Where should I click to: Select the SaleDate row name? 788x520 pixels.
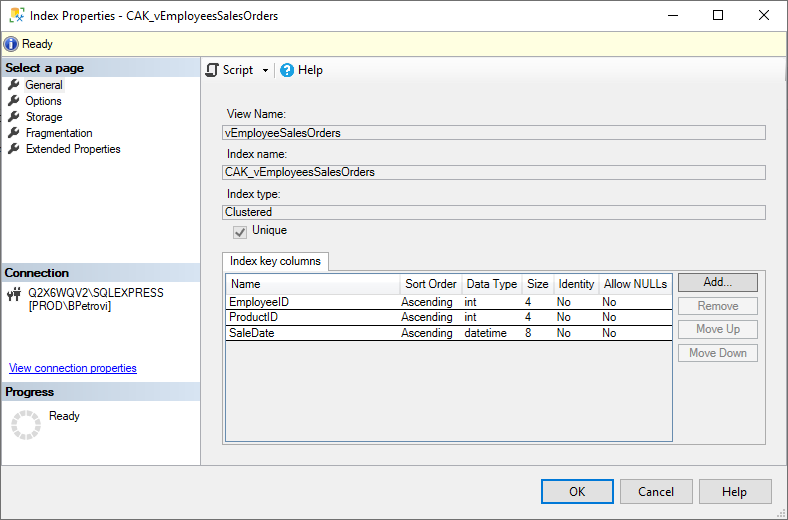tap(252, 333)
